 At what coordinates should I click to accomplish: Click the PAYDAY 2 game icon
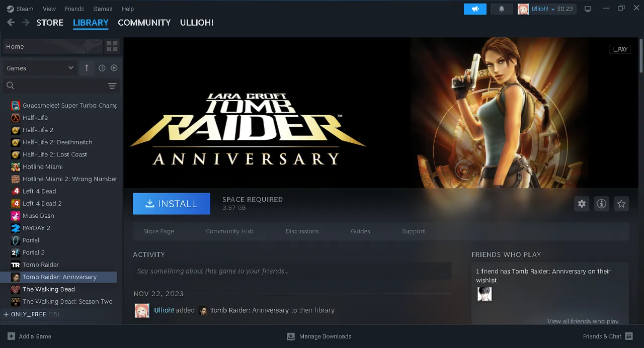pyautogui.click(x=16, y=228)
